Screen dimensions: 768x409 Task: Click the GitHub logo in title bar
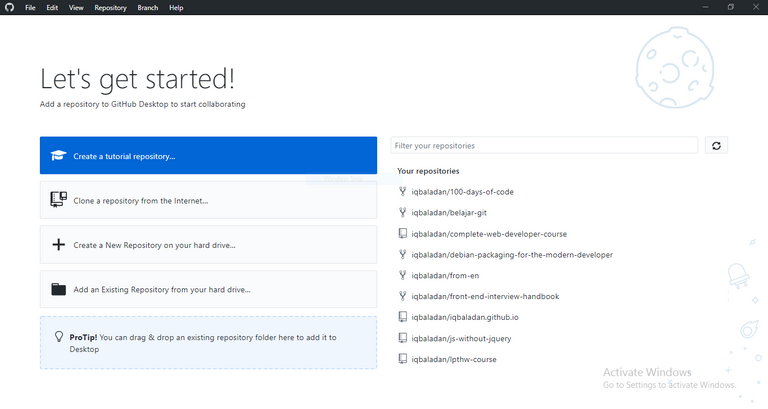pyautogui.click(x=10, y=7)
